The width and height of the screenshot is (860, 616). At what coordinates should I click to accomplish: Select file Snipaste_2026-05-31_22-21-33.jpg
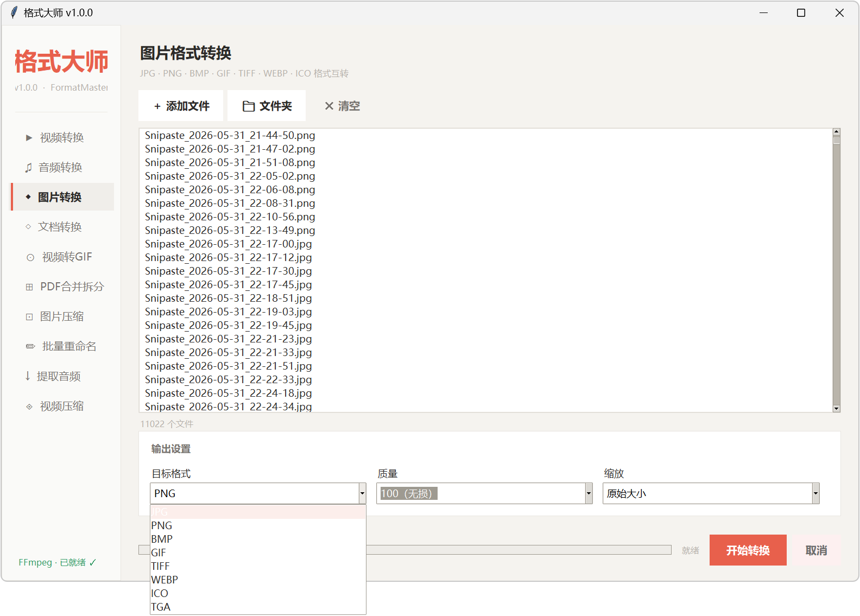pos(486,353)
